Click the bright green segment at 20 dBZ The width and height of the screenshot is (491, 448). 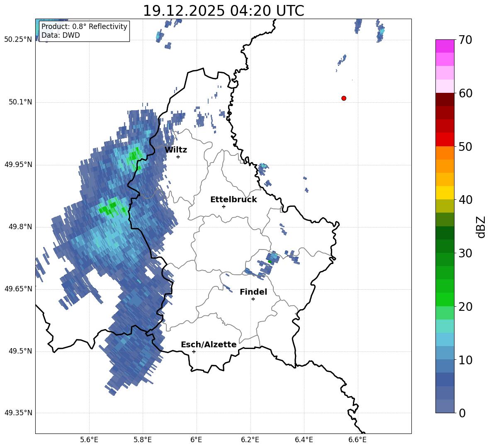pyautogui.click(x=445, y=299)
